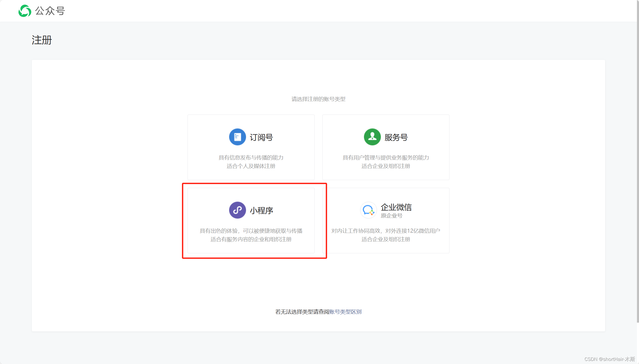
Task: Click the 请选择注册的账号类型 prompt text
Action: point(318,99)
